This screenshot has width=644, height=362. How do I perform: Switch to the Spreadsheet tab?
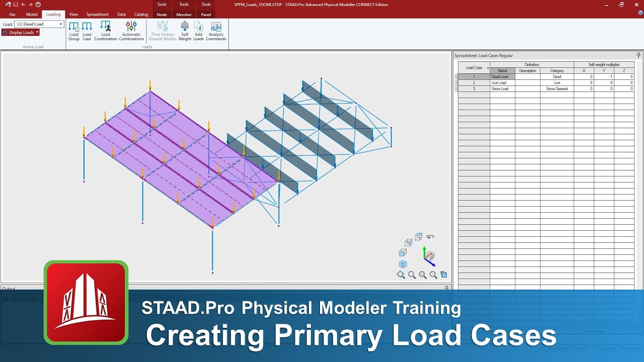[x=97, y=15]
